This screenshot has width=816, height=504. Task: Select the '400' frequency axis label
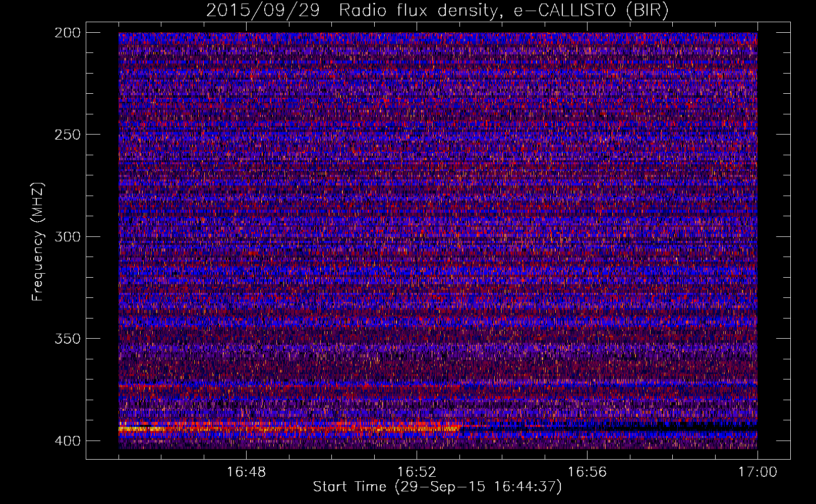tap(67, 440)
